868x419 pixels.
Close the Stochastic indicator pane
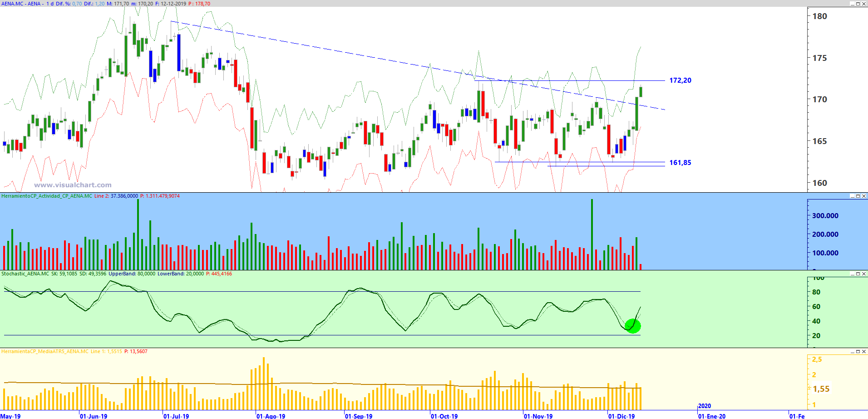click(x=864, y=274)
